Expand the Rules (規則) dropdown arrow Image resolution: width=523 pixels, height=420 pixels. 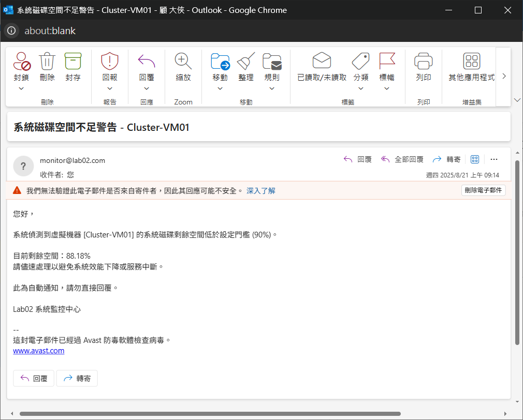pyautogui.click(x=272, y=88)
